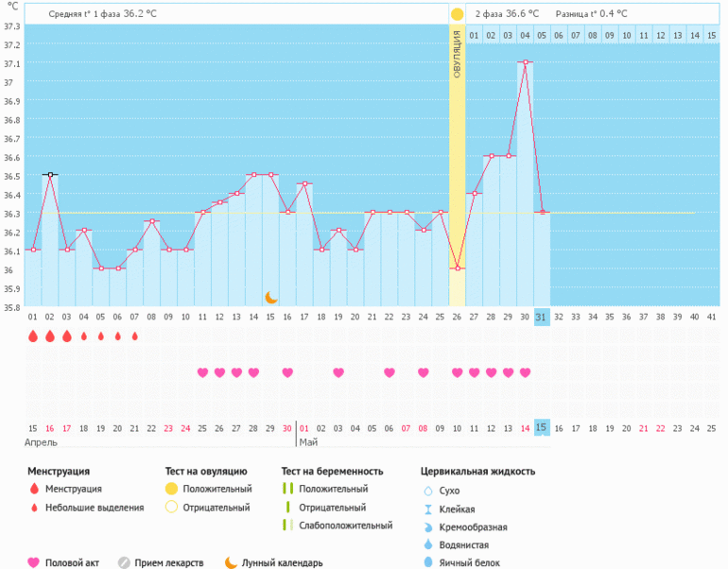
Task: Select highlighted cycle day 31 on the axis
Action: tap(542, 317)
